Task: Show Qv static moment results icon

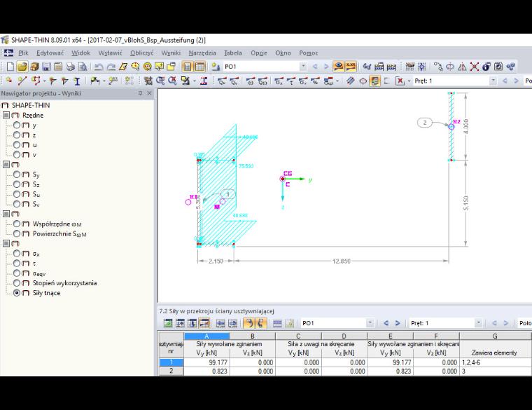Action: pos(234,81)
